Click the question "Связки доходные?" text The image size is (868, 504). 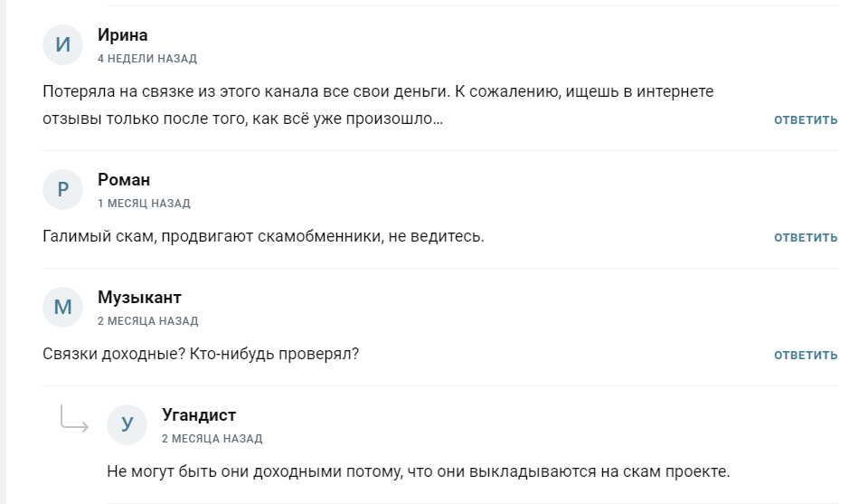(x=201, y=354)
